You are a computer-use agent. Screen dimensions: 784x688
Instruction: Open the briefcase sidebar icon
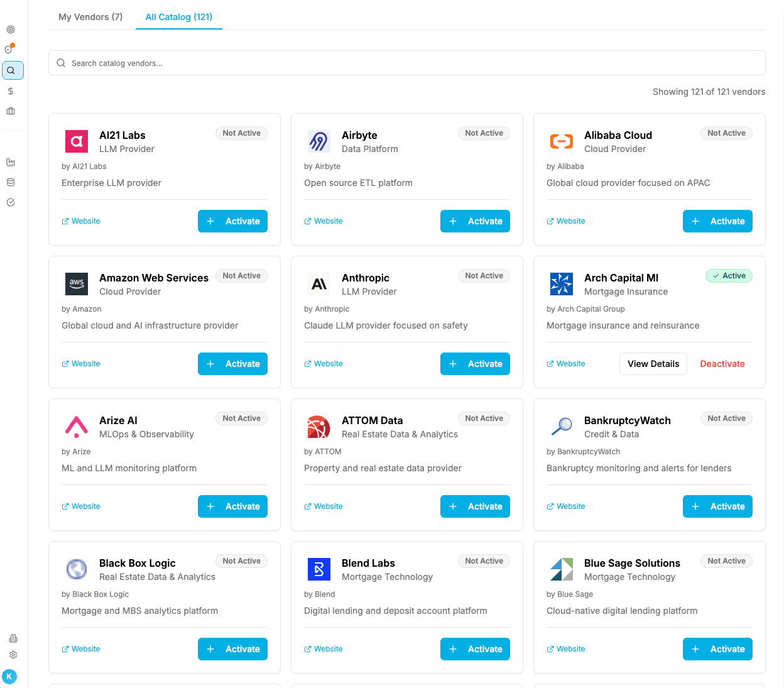(11, 111)
